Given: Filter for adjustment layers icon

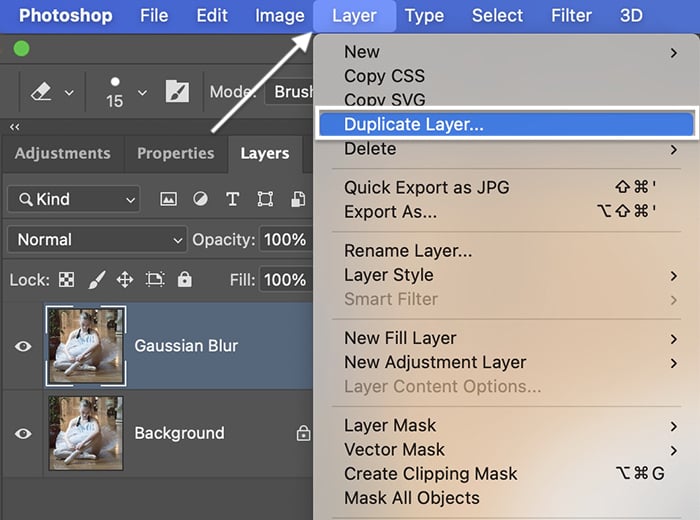Looking at the screenshot, I should [200, 199].
